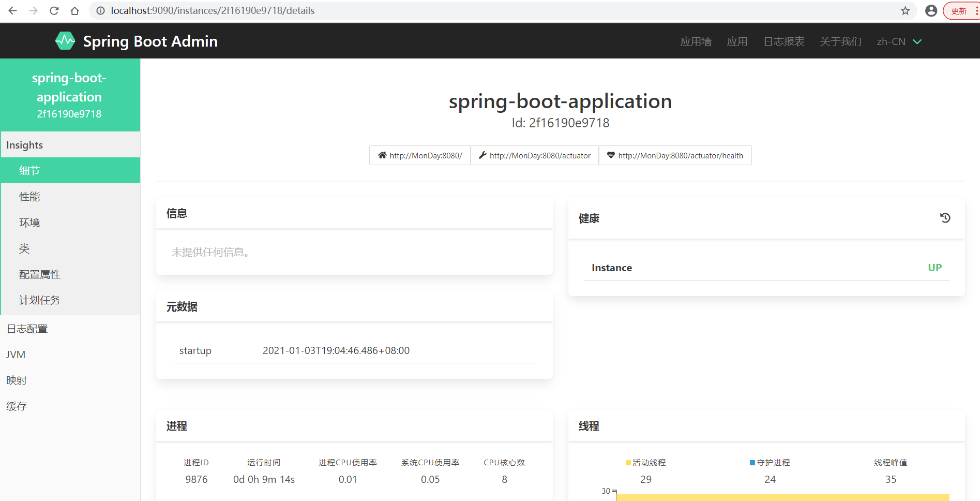Click the 线程峰值 value 35
980x501 pixels.
891,479
